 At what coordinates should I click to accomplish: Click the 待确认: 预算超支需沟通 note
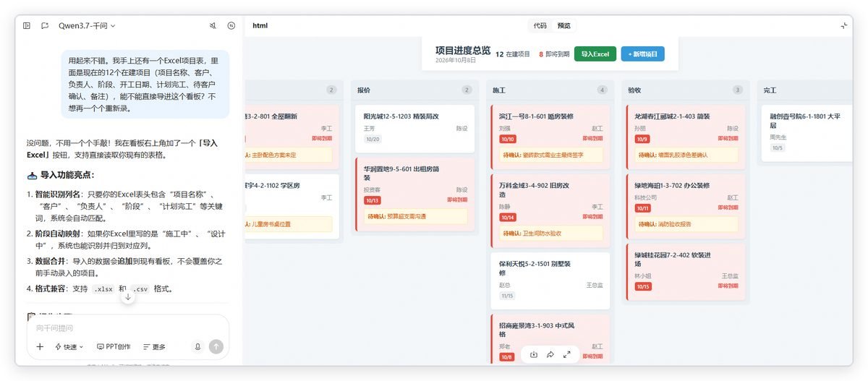pyautogui.click(x=415, y=216)
